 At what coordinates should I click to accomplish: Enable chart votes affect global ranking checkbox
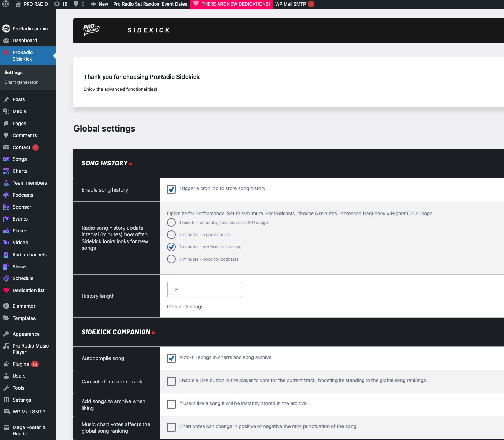point(171,427)
